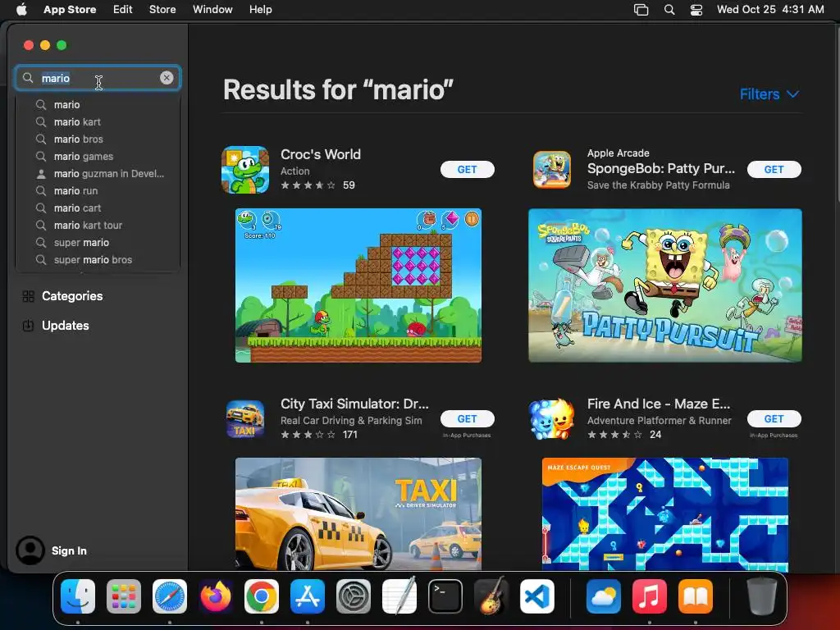The width and height of the screenshot is (840, 630).
Task: Launch Music from the Dock
Action: (x=650, y=596)
